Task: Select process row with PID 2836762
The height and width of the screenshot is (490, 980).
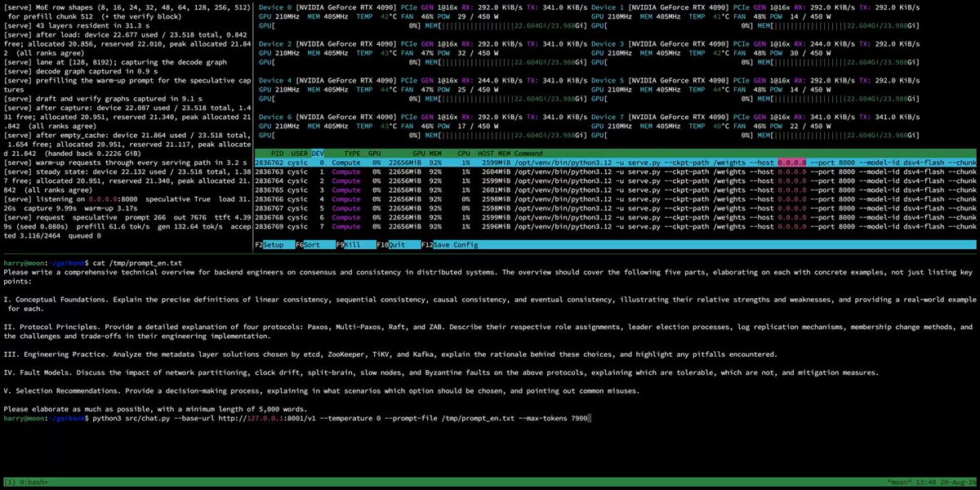Action: (x=616, y=163)
